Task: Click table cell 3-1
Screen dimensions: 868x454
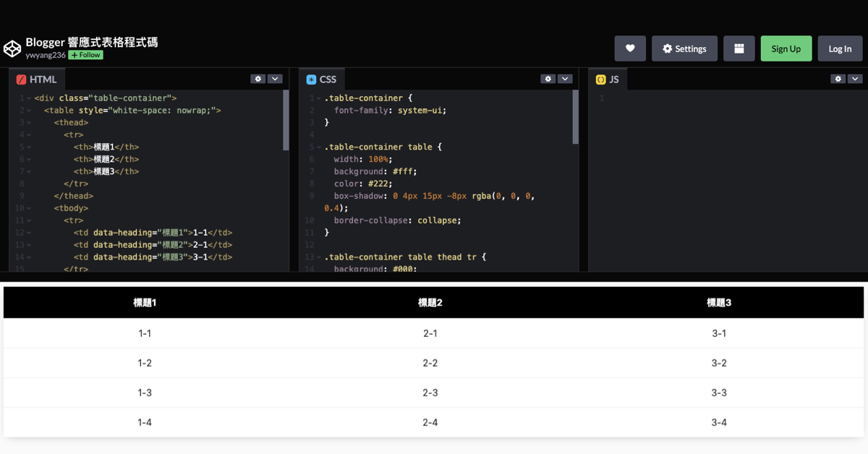Action: click(719, 333)
